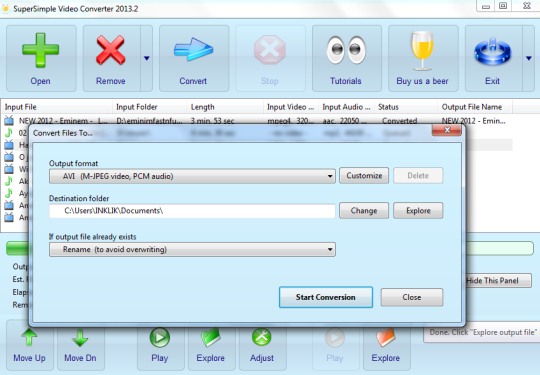
Task: Click the Change destination folder button
Action: [364, 210]
